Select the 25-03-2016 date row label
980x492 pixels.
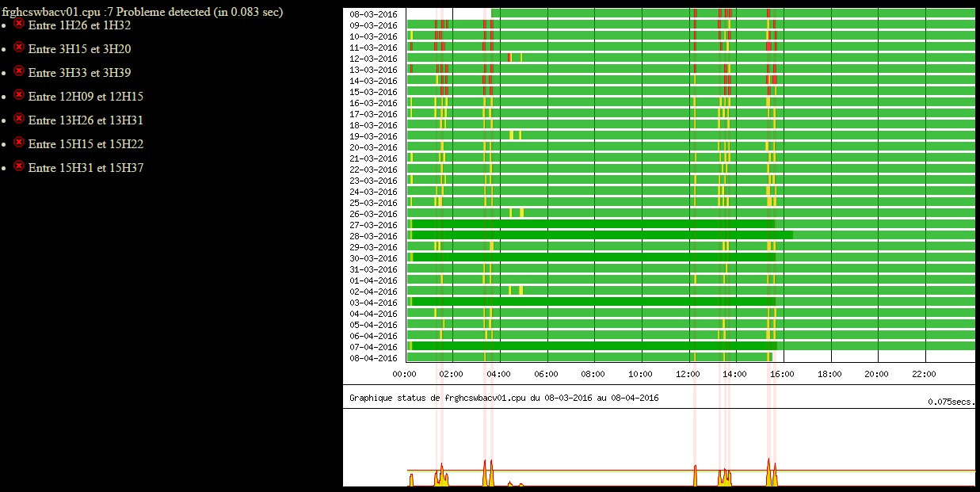(374, 203)
